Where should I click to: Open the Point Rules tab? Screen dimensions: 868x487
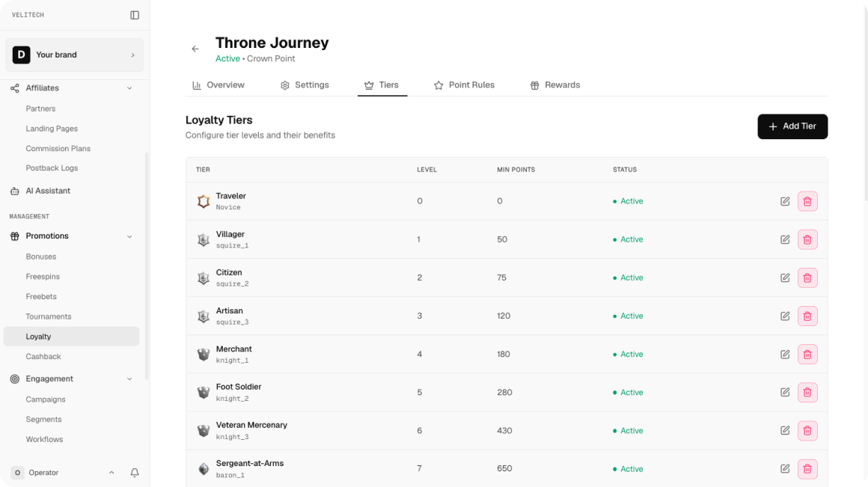pyautogui.click(x=464, y=85)
